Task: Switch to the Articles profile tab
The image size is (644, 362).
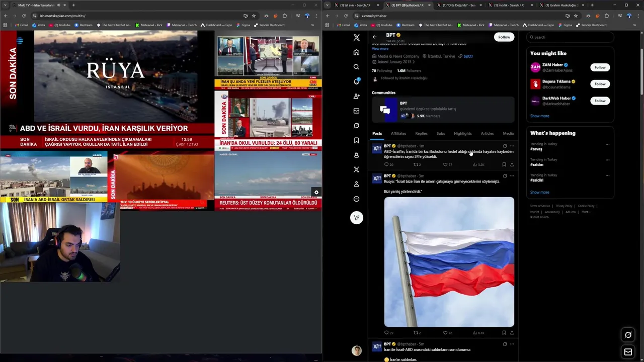Action: click(487, 133)
